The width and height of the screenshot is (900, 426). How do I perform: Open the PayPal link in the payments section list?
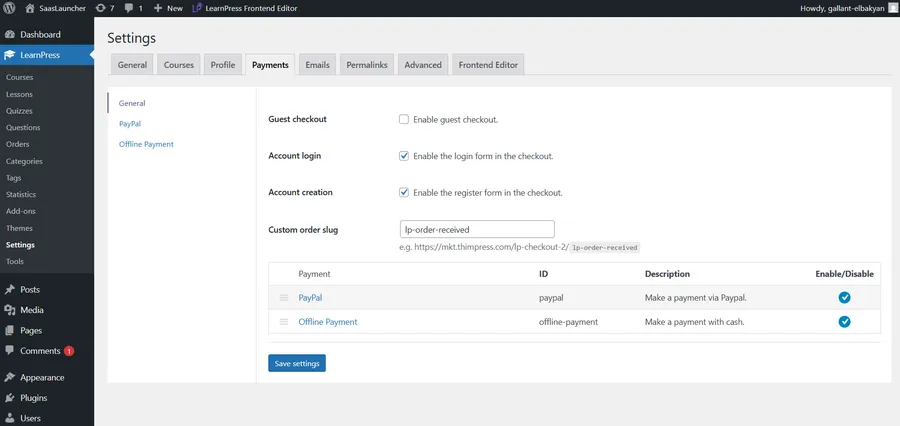point(130,123)
